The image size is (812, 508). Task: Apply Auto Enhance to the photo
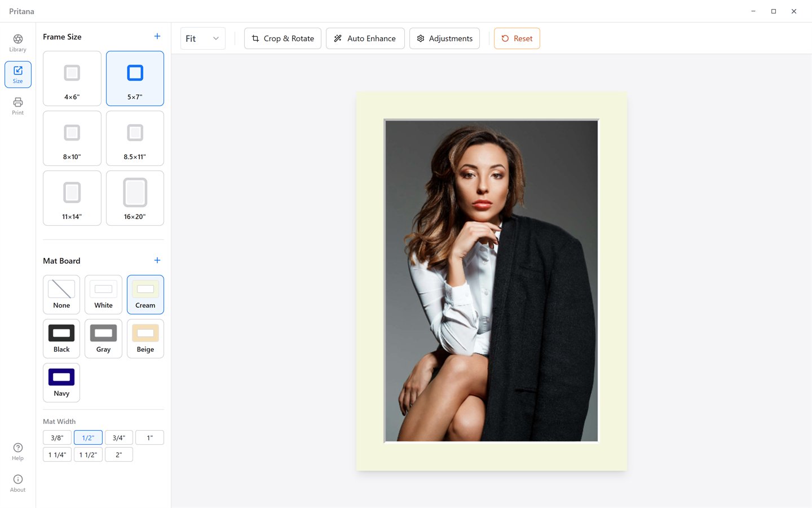(365, 38)
